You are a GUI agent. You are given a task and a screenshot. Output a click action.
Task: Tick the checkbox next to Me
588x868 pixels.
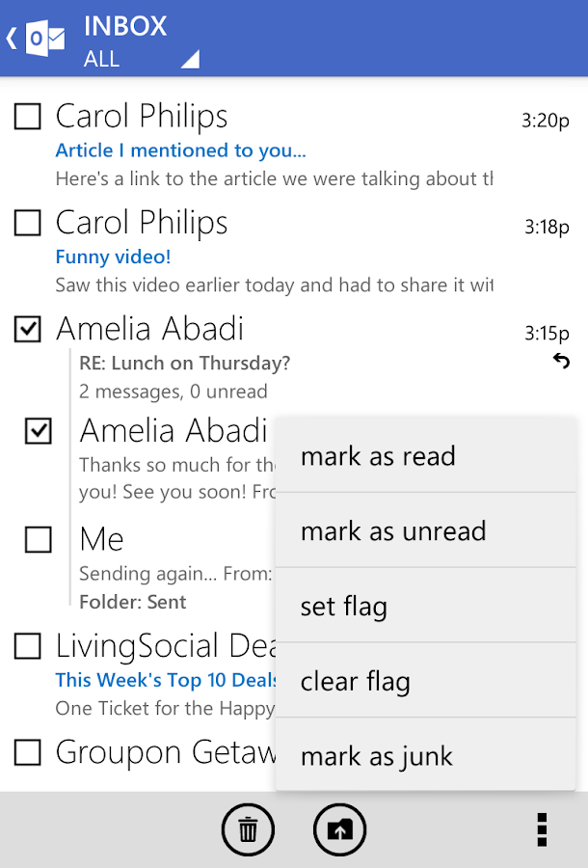coord(39,539)
